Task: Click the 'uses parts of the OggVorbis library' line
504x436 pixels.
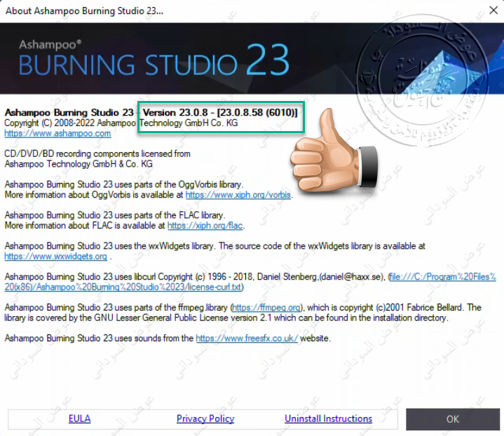Action: click(124, 184)
